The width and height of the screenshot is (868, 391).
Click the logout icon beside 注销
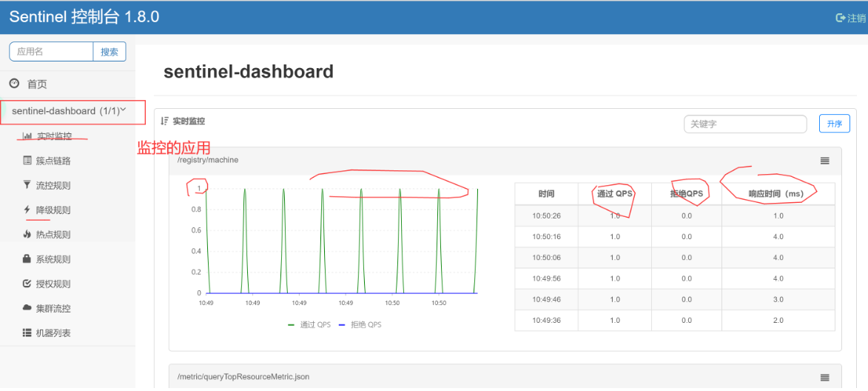click(x=841, y=18)
